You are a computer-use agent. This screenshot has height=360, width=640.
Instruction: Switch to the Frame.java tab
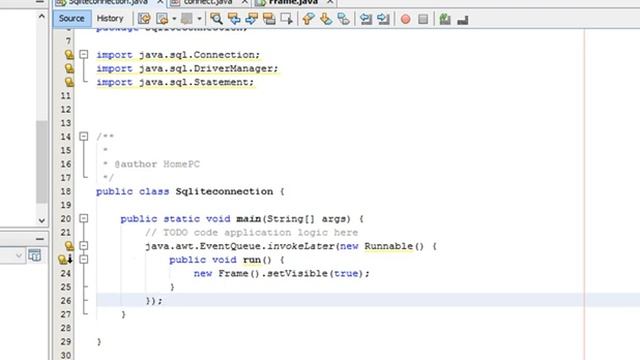coord(293,2)
